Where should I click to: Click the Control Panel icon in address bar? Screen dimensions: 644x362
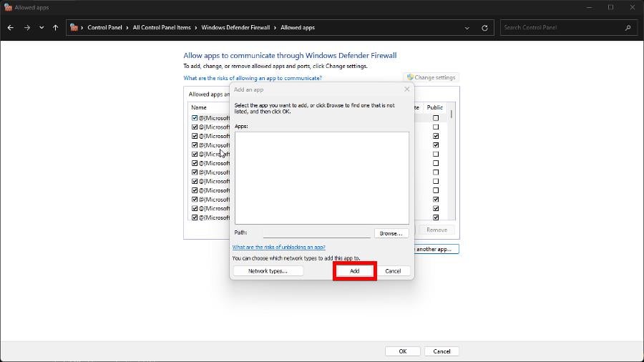(74, 27)
